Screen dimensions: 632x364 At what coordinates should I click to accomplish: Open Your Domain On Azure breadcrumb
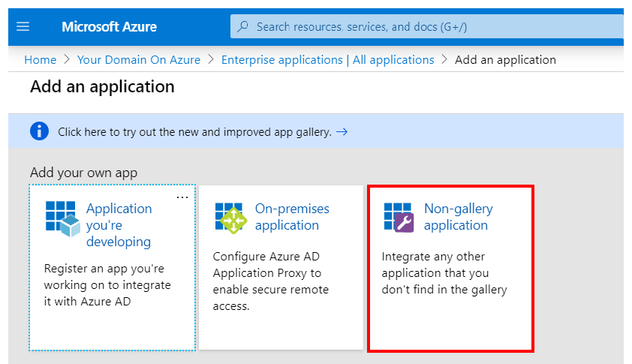point(139,59)
